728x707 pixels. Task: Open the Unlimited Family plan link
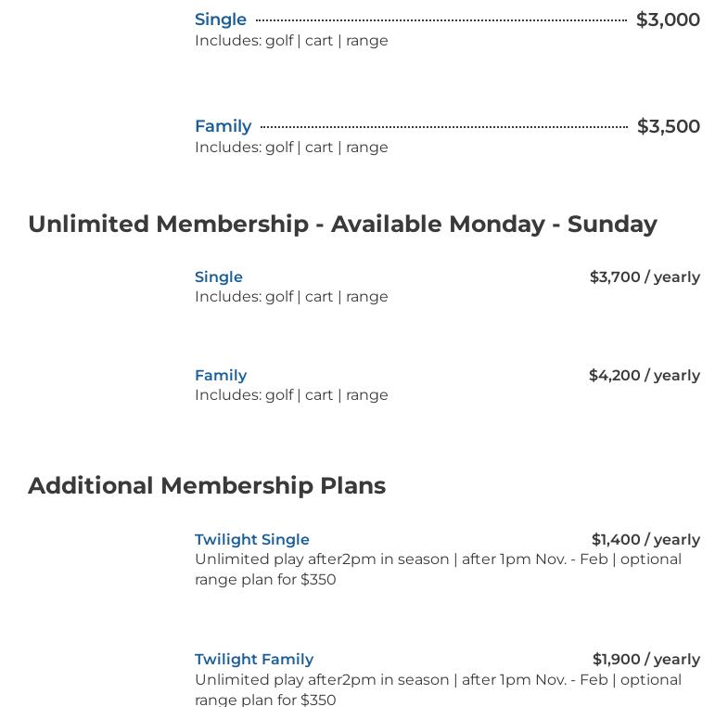pyautogui.click(x=221, y=375)
